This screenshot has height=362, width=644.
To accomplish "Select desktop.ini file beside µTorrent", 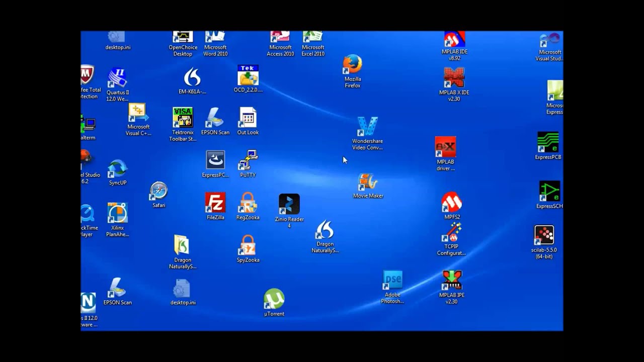I will click(x=183, y=293).
